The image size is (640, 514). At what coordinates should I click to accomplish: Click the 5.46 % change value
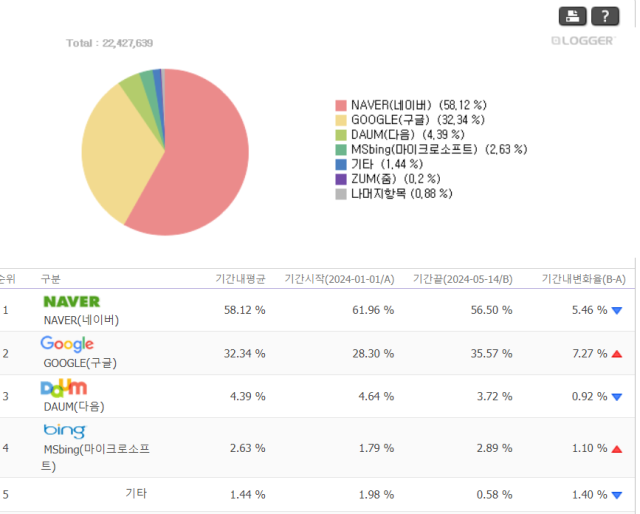589,310
